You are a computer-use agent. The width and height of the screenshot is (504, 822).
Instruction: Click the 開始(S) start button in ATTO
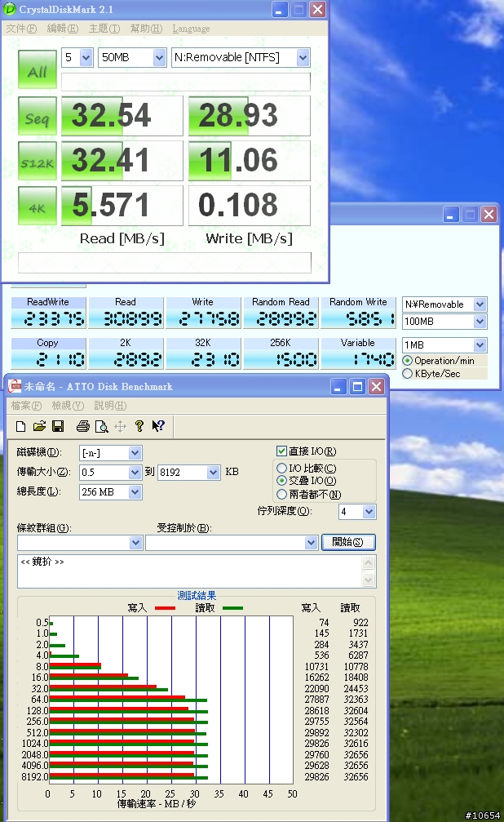coord(348,542)
